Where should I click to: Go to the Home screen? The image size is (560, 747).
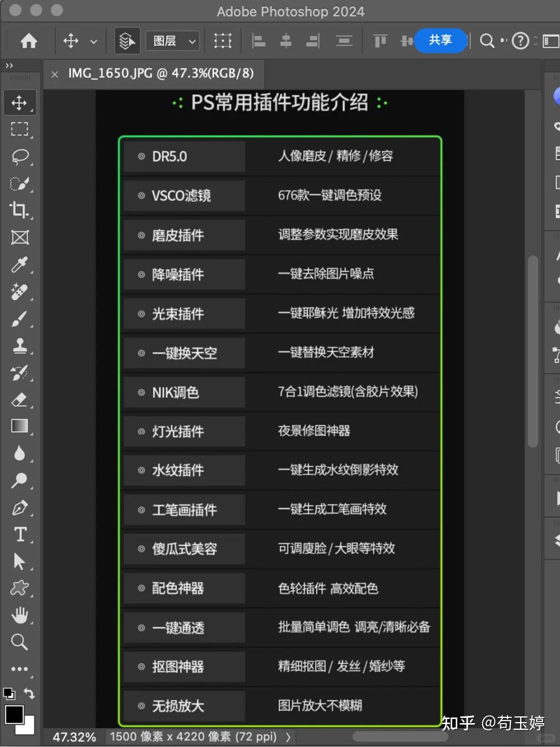[x=29, y=40]
